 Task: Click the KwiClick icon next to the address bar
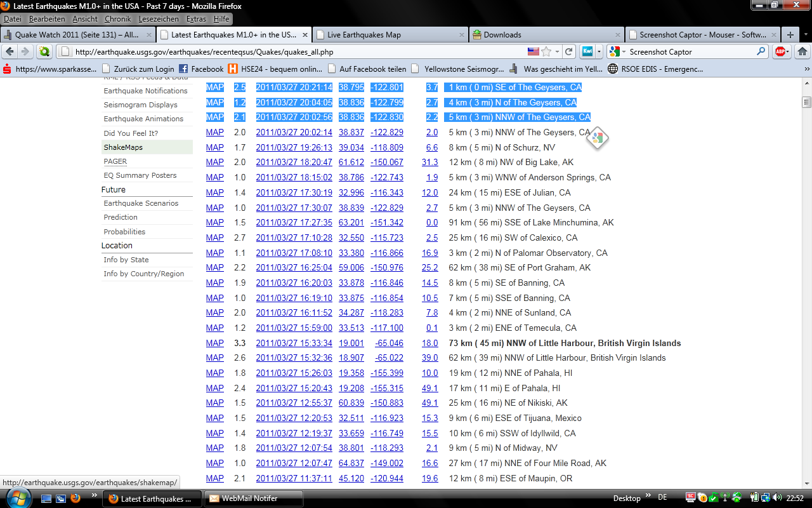(x=587, y=52)
